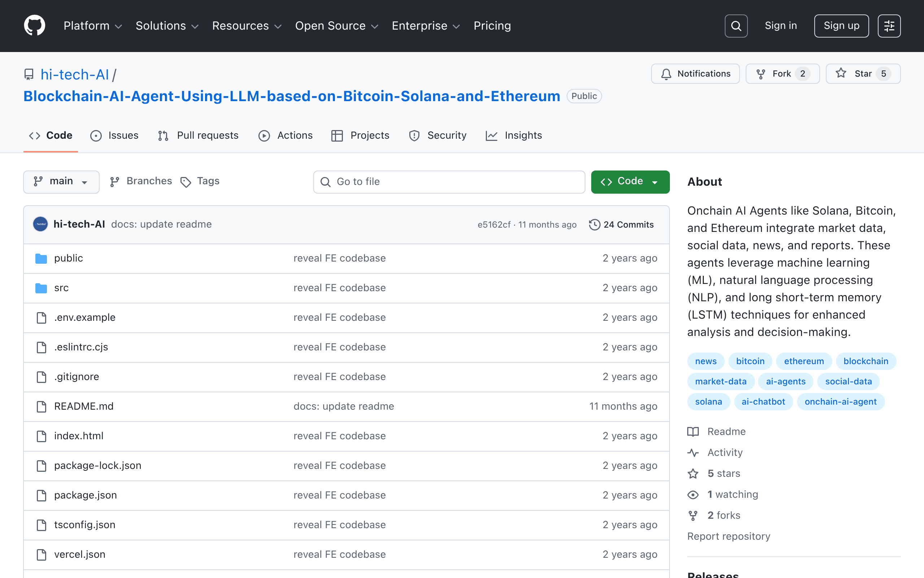Select the bitcoin topic tag
Viewport: 924px width, 578px height.
click(x=750, y=361)
